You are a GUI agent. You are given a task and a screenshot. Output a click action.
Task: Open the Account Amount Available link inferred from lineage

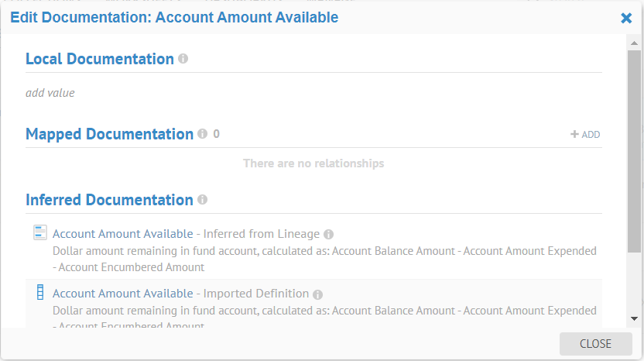(122, 234)
